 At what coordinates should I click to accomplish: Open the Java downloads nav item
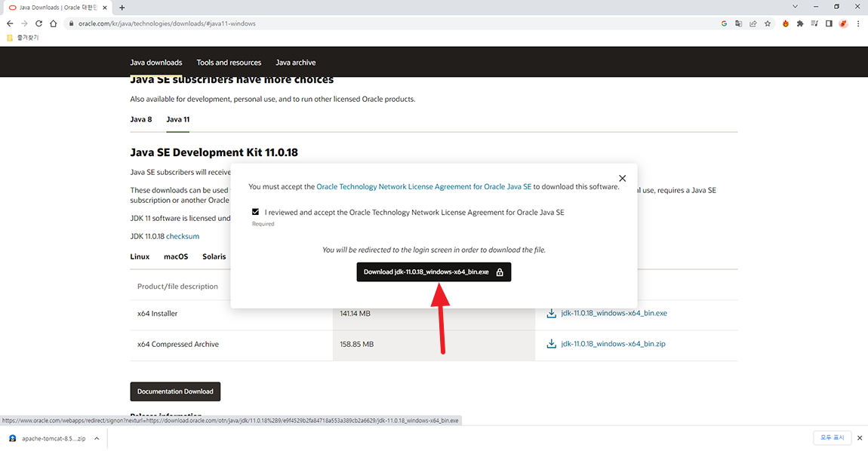pos(156,63)
